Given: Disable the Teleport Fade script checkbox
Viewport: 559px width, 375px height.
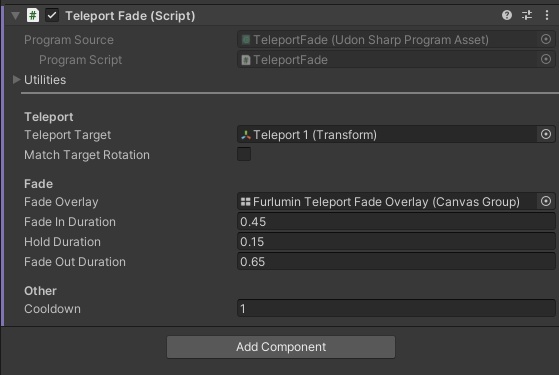Looking at the screenshot, I should point(52,15).
